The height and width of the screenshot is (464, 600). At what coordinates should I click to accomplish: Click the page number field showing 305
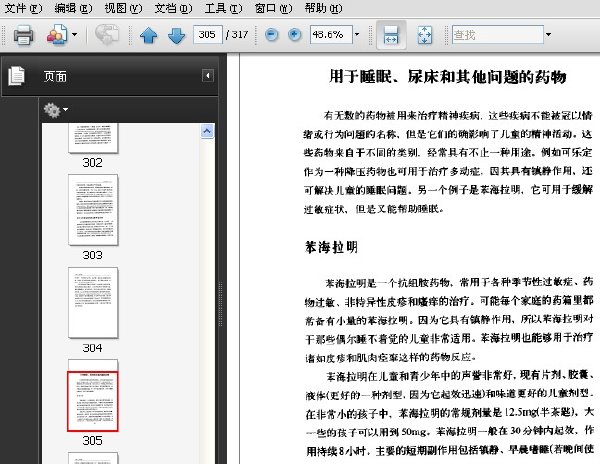coord(207,35)
